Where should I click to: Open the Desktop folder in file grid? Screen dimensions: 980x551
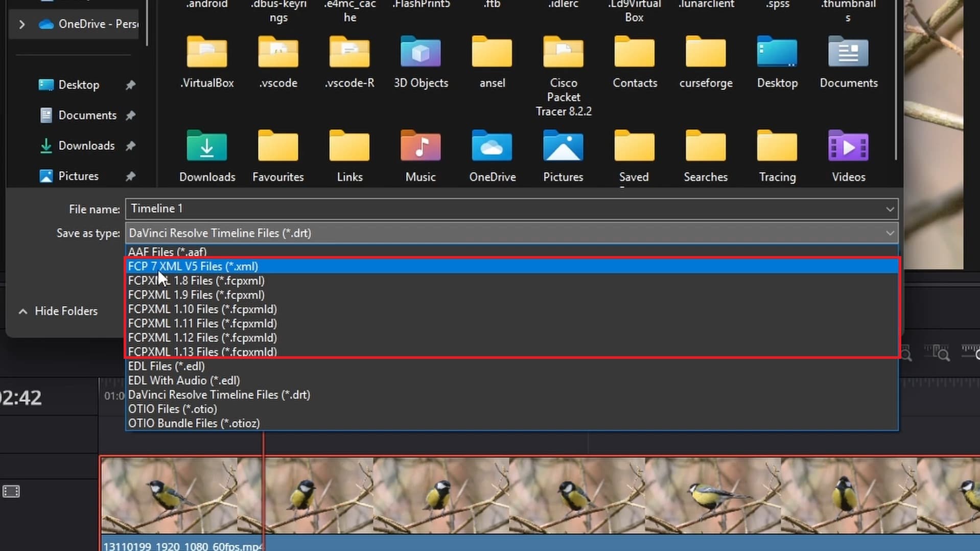pyautogui.click(x=777, y=62)
